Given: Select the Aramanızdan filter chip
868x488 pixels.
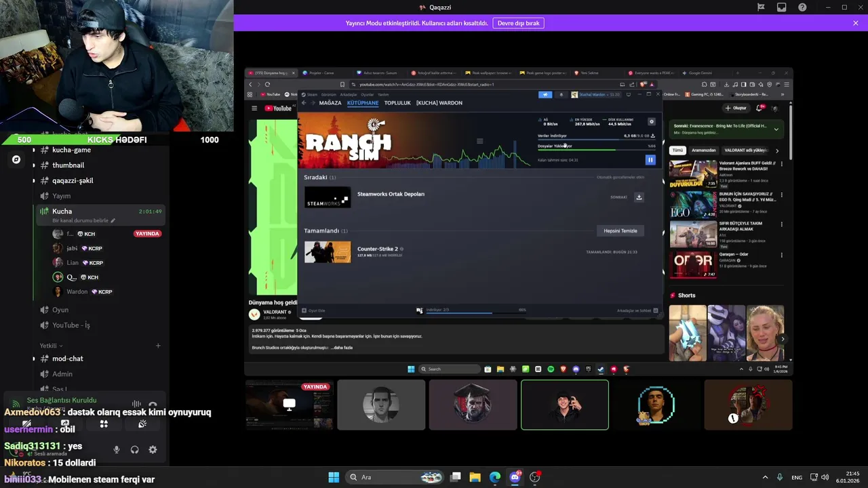Looking at the screenshot, I should click(704, 150).
